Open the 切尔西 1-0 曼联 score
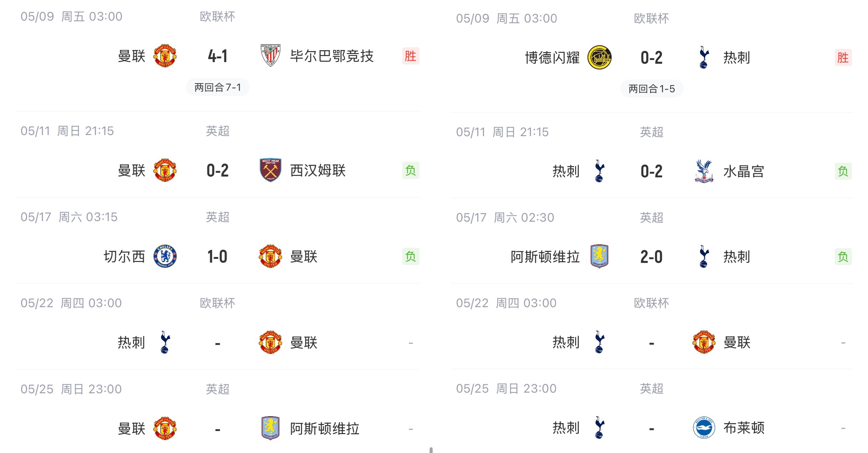Screen dimensions: 868x453 (x=217, y=257)
